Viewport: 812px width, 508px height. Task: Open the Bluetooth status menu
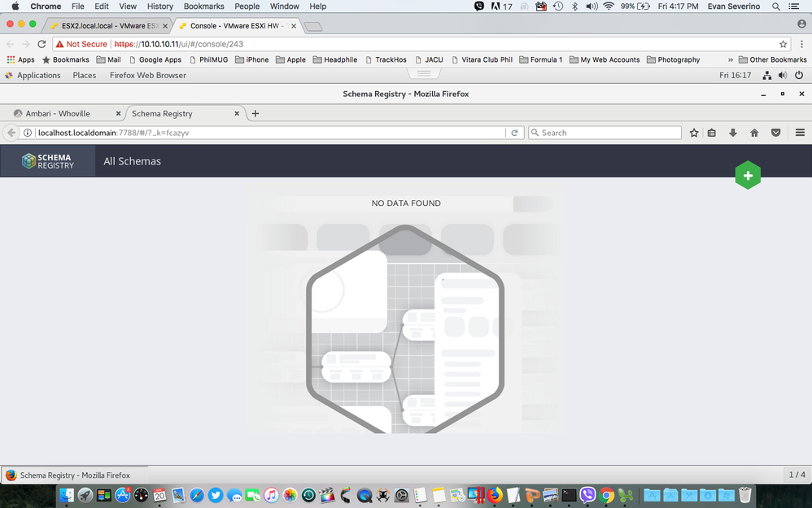pos(574,7)
